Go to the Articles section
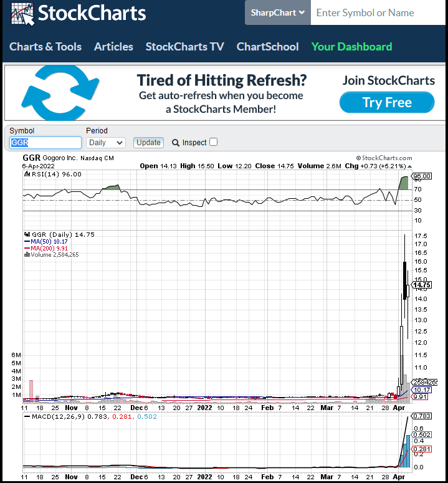The width and height of the screenshot is (448, 483). pos(113,47)
